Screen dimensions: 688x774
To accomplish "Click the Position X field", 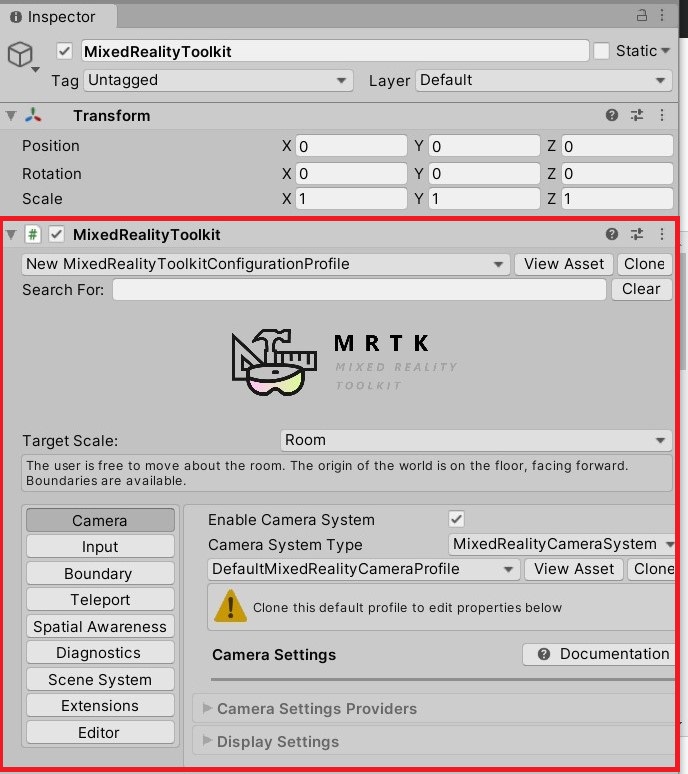I will pyautogui.click(x=351, y=146).
